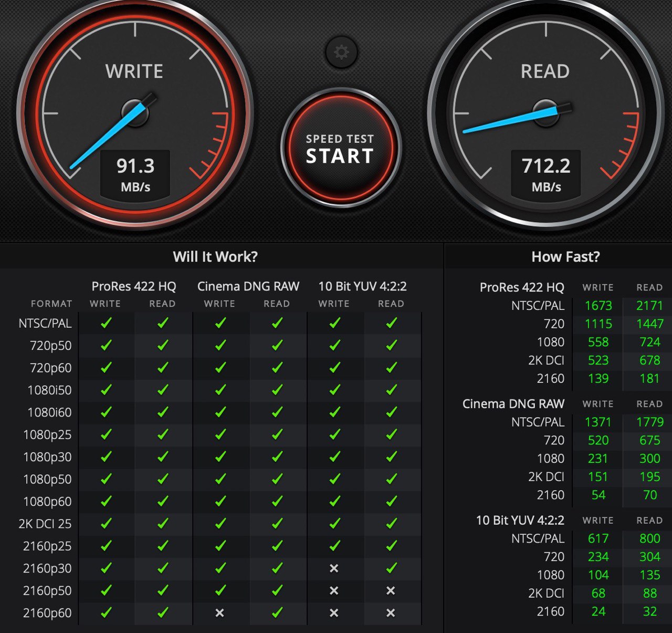Image resolution: width=672 pixels, height=633 pixels.
Task: Click the Speed Test Start button
Action: click(341, 148)
